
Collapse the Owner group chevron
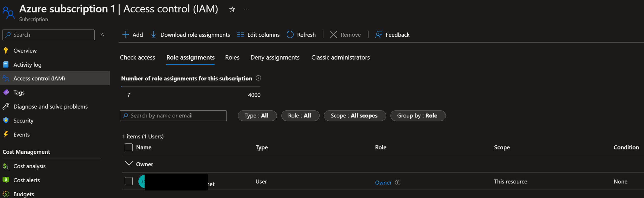(x=129, y=163)
